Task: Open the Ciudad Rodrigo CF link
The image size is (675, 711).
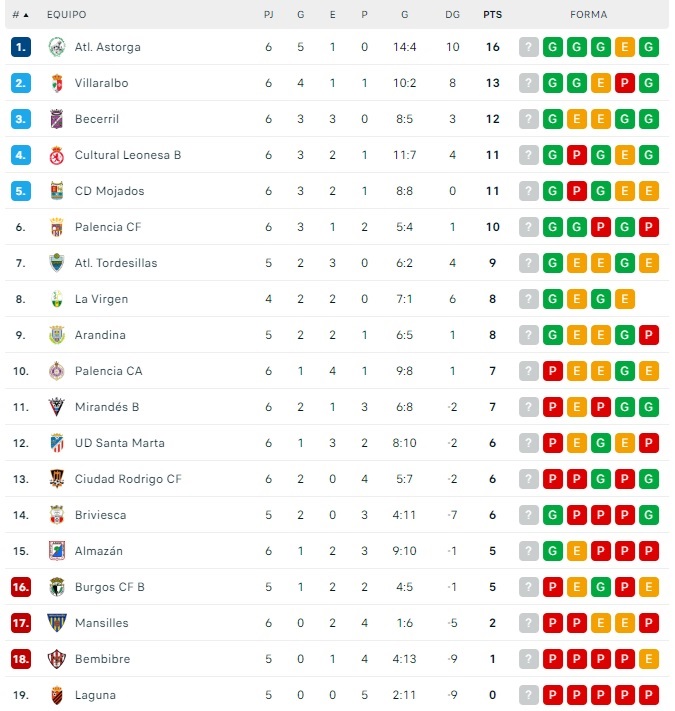Action: coord(128,479)
